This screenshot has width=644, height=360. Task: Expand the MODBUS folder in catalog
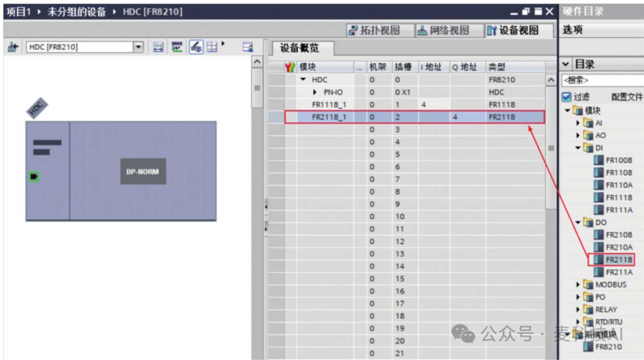pos(578,284)
